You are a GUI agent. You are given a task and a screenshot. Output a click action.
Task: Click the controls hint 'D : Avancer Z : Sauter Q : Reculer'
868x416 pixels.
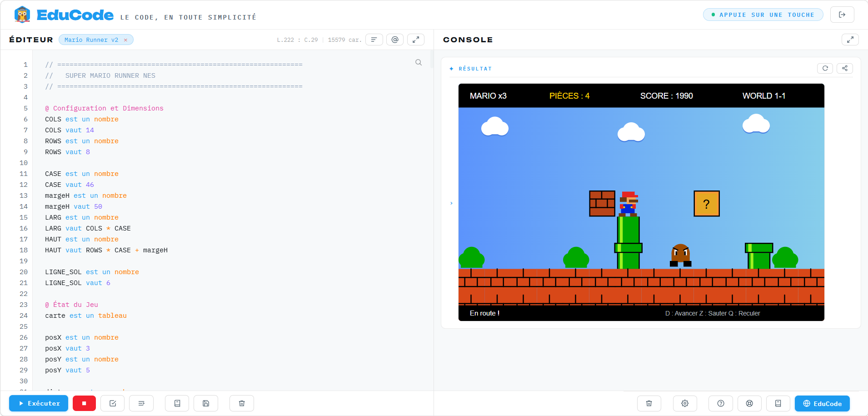pos(713,313)
